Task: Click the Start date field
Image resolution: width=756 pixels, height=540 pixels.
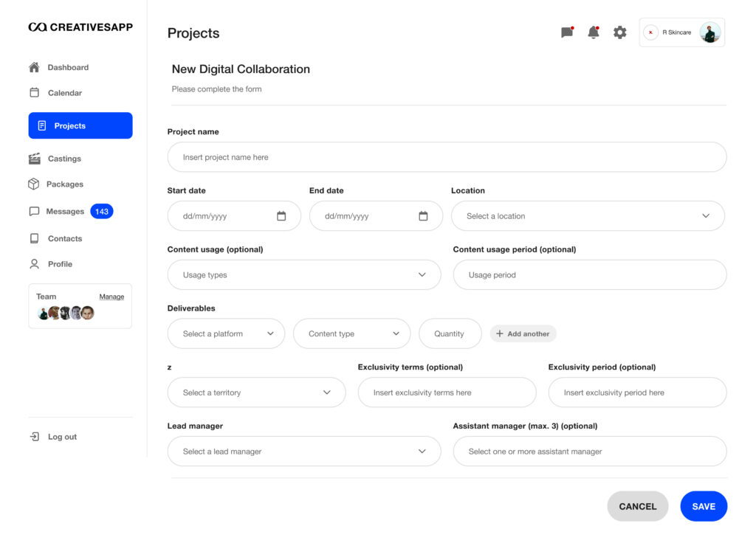Action: (x=234, y=216)
